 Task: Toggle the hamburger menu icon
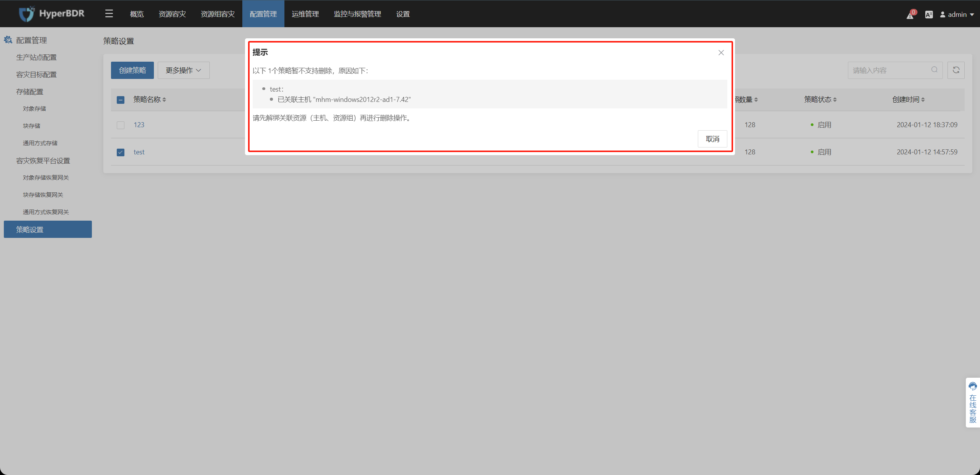(109, 14)
